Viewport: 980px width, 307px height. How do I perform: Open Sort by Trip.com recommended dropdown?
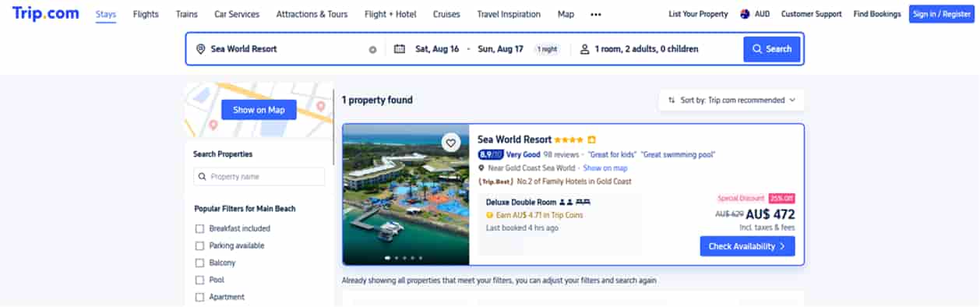[x=731, y=100]
